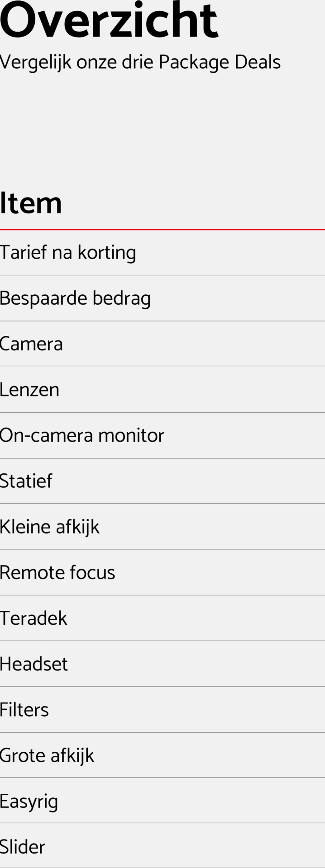Click the Teradek row label
Image resolution: width=325 pixels, height=868 pixels.
click(33, 618)
